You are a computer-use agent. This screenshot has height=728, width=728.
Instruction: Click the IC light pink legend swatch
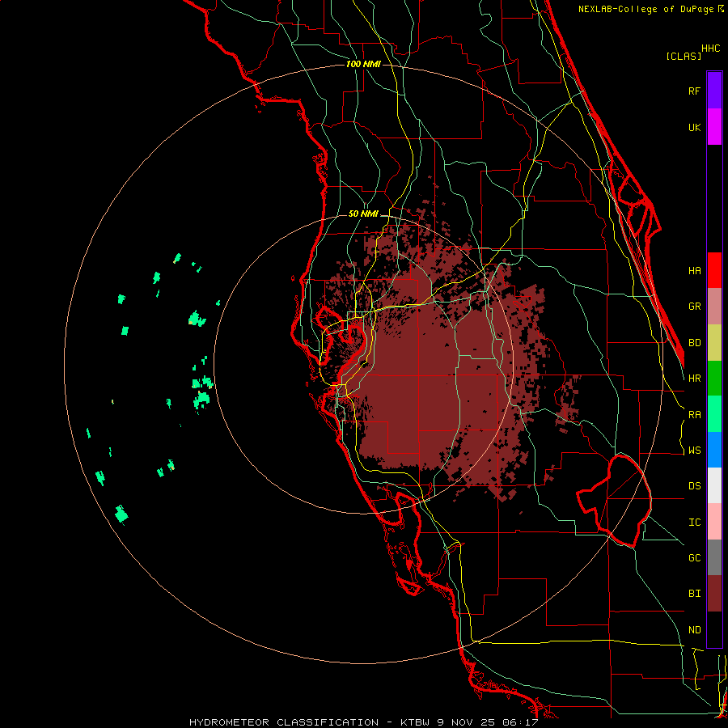[x=714, y=522]
